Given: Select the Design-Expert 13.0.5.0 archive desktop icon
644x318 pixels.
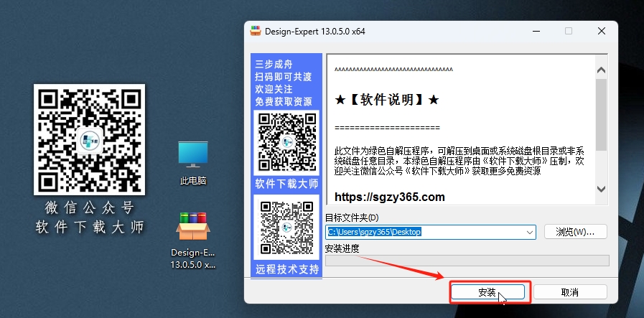Looking at the screenshot, I should [x=193, y=240].
